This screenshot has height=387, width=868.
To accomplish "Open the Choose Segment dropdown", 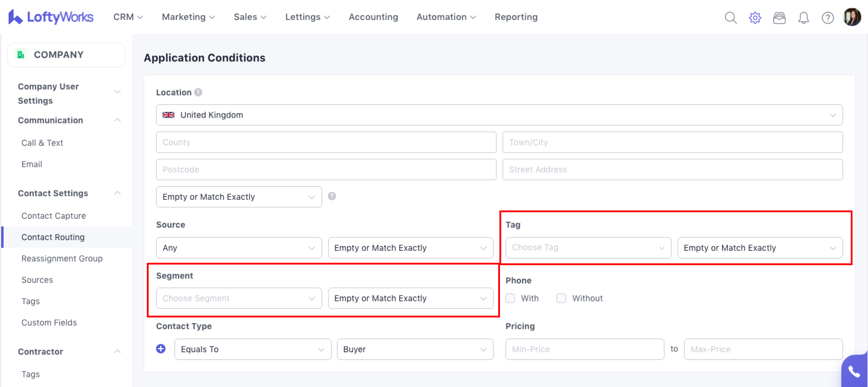I will point(239,298).
